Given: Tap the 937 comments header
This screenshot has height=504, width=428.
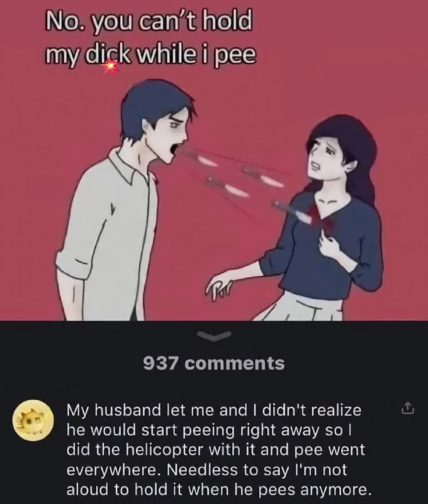Looking at the screenshot, I should pyautogui.click(x=214, y=364).
